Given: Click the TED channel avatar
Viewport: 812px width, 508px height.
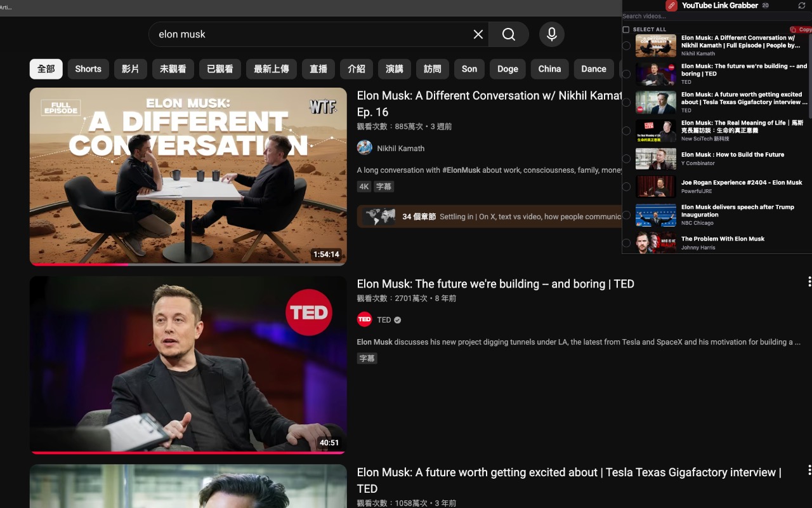Looking at the screenshot, I should point(364,319).
